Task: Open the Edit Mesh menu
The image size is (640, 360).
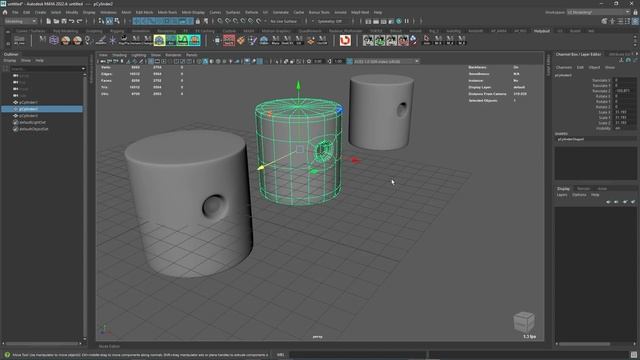Action: 144,12
